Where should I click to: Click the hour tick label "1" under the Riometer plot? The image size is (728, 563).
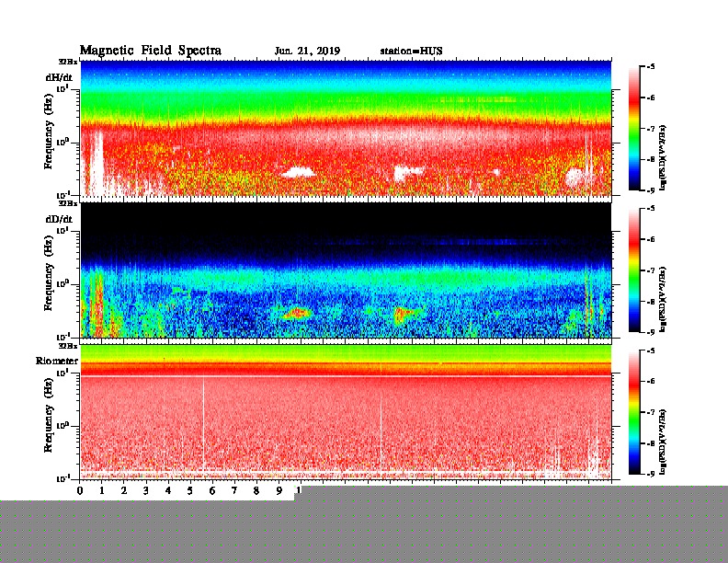click(x=102, y=490)
